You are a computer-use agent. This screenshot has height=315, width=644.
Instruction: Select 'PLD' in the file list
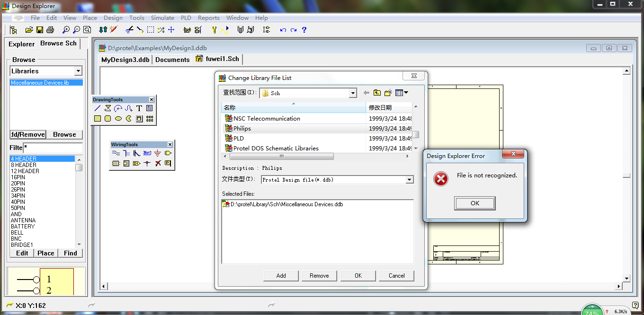239,138
